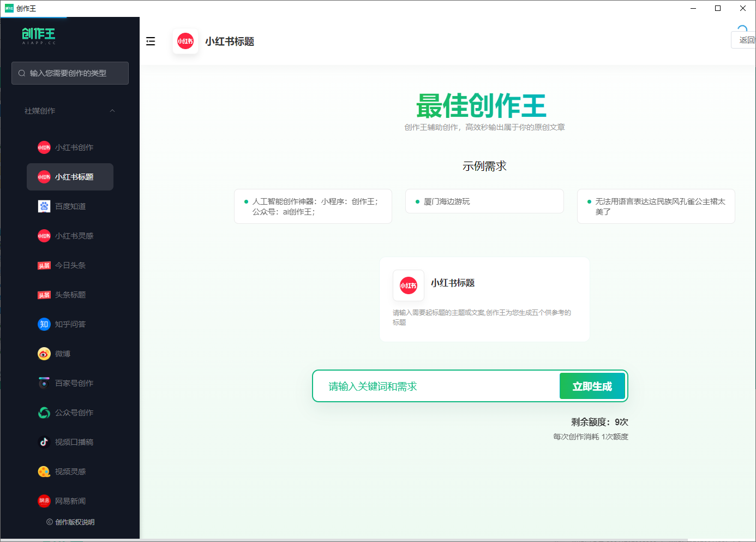Click the 最佳创作王 headline
The width and height of the screenshot is (756, 542).
point(482,105)
